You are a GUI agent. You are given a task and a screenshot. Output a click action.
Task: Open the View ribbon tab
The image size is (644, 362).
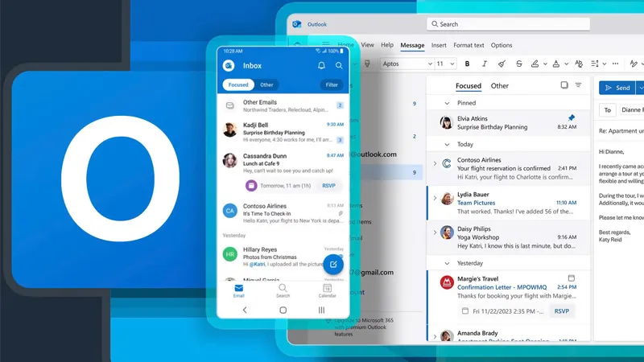click(x=368, y=45)
